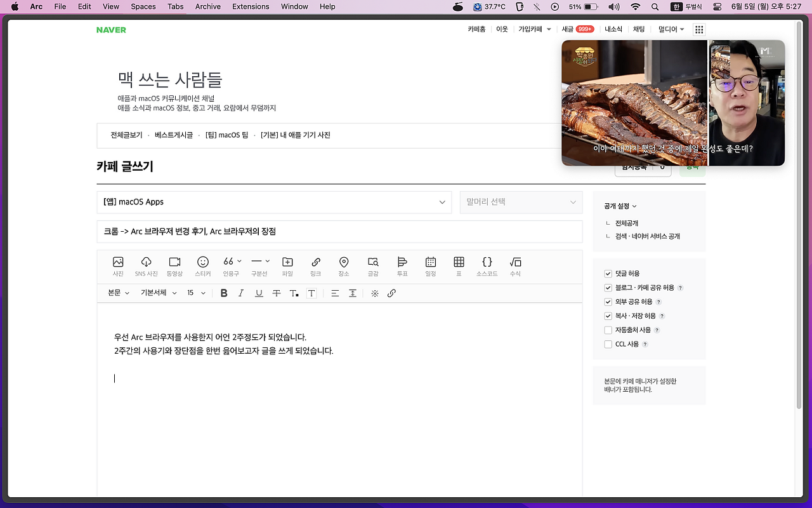Click the post title input field

(339, 232)
